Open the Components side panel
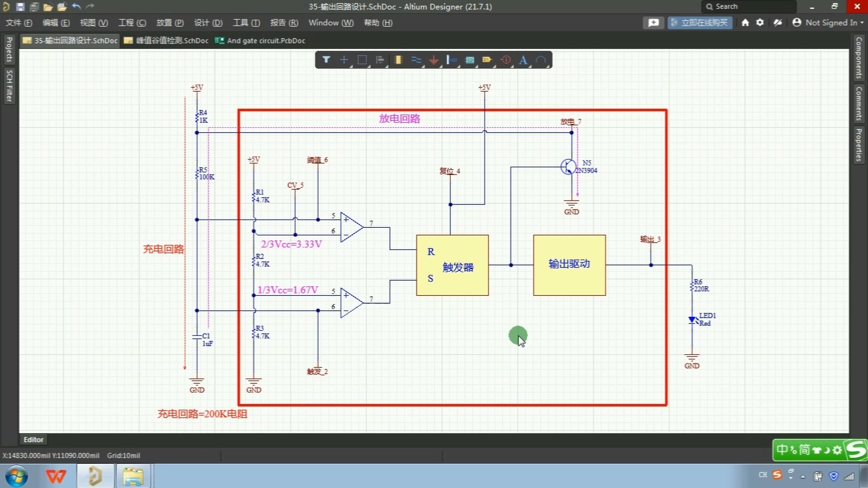Image resolution: width=868 pixels, height=488 pixels. pyautogui.click(x=858, y=57)
